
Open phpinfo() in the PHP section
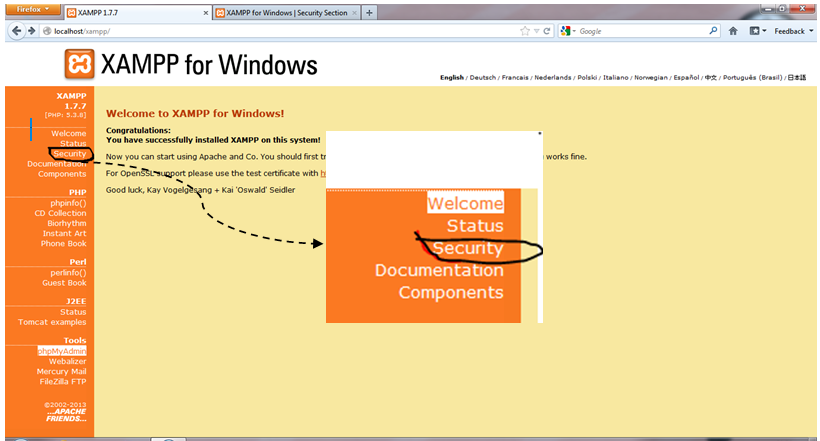point(69,203)
